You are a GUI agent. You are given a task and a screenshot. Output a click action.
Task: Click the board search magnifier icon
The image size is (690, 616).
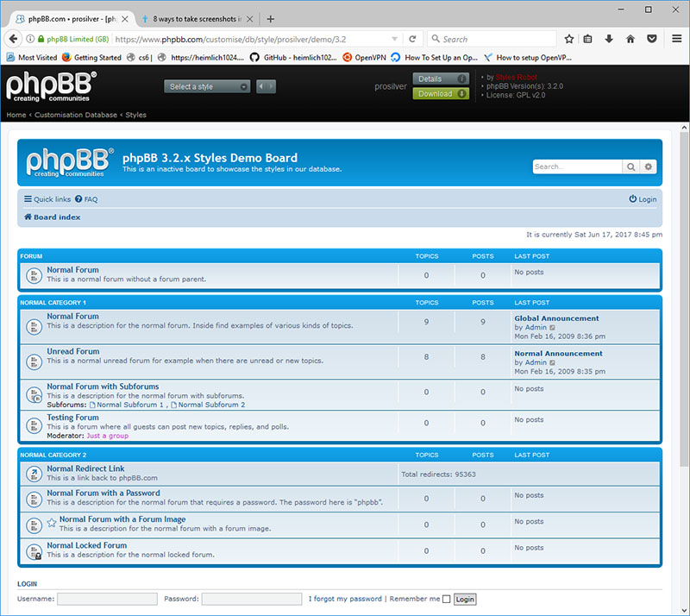631,167
